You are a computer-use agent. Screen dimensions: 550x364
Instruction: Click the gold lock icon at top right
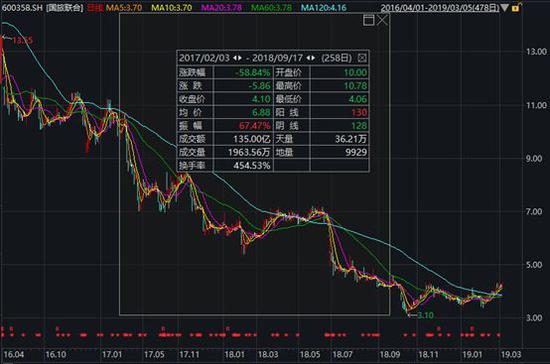(516, 7)
